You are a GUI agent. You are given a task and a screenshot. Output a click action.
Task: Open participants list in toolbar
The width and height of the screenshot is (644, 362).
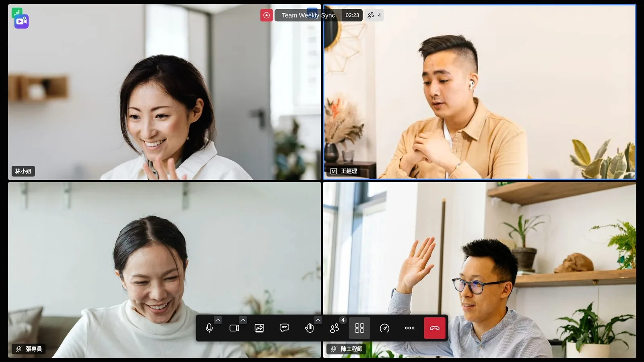click(334, 328)
